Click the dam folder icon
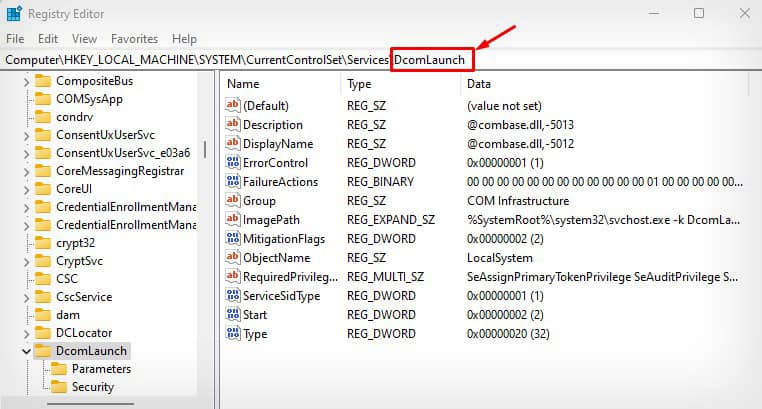762x409 pixels. [43, 315]
